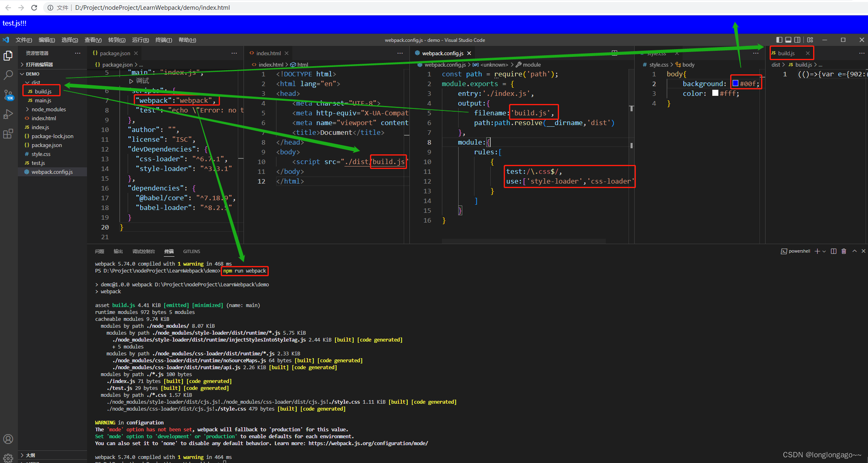The height and width of the screenshot is (463, 868).
Task: Expand the 打开的编辑器 section
Action: pos(53,65)
